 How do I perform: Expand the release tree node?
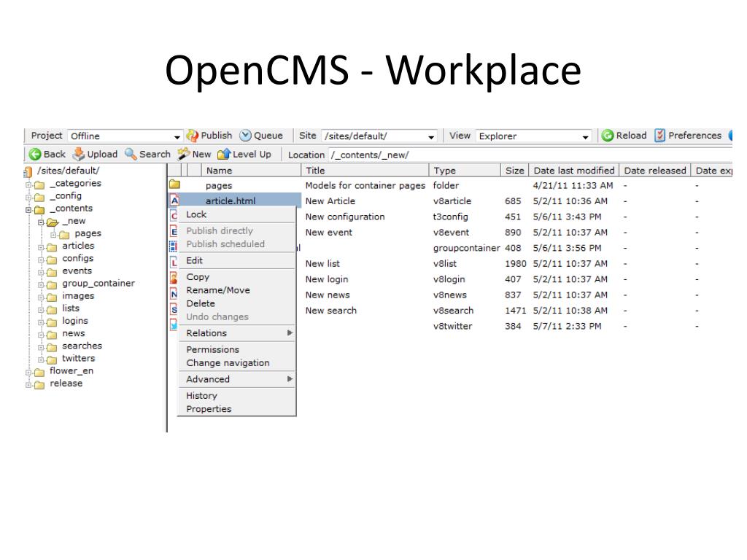28,384
